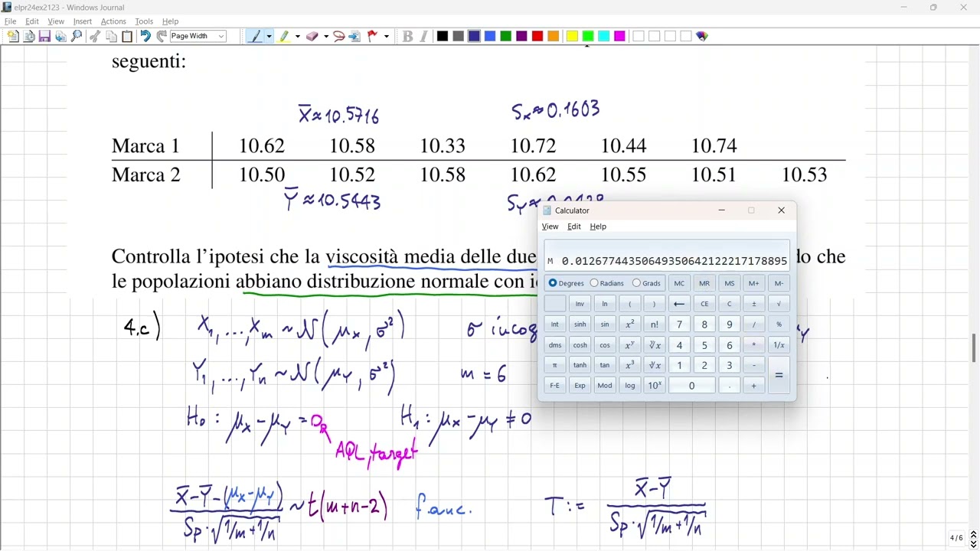Click the Cut scissors icon
Screen dimensions: 980x551
(x=95, y=36)
